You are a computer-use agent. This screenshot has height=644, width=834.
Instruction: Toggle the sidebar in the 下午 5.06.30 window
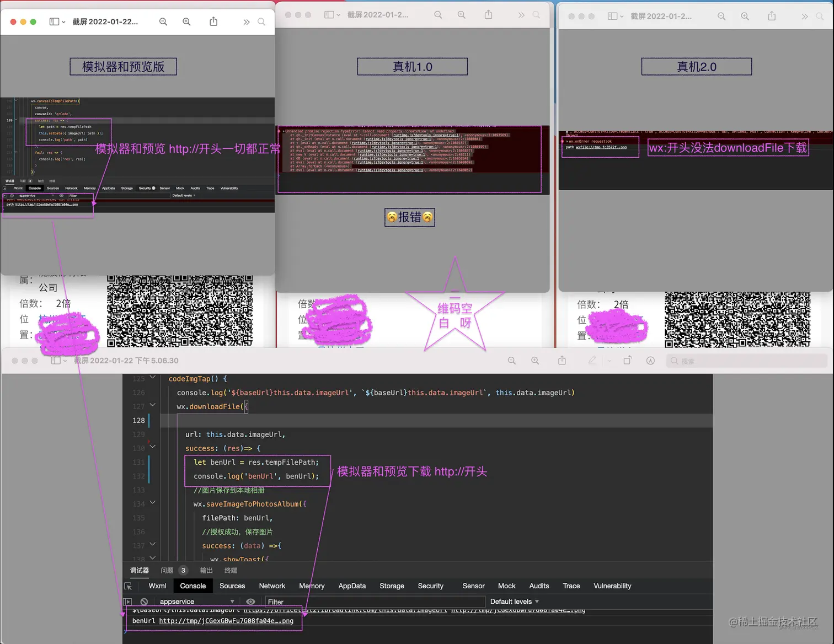(56, 361)
